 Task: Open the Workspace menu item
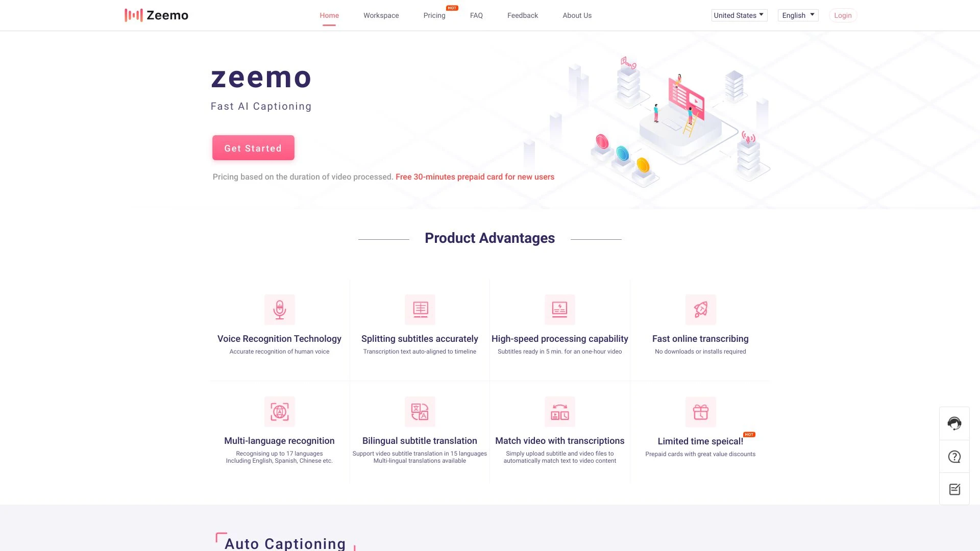point(381,15)
